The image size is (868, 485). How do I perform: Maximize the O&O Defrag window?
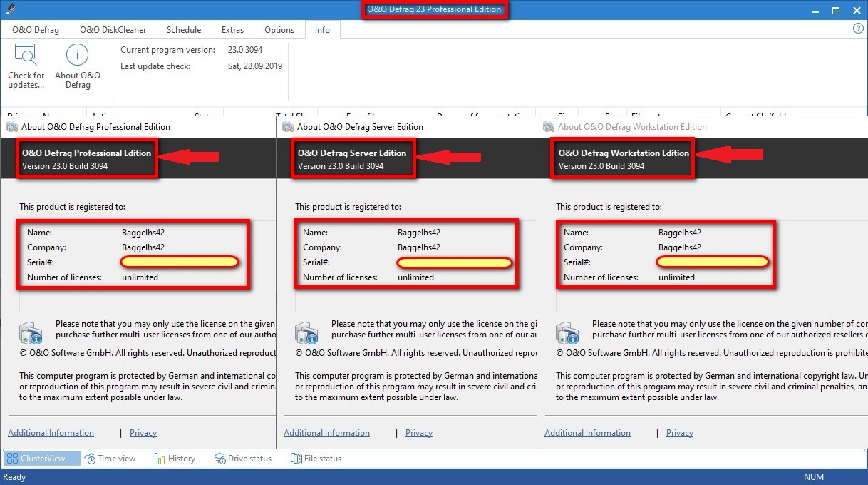coord(835,10)
